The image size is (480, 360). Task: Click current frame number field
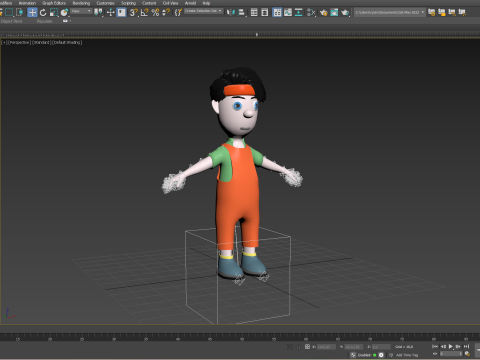point(451,354)
